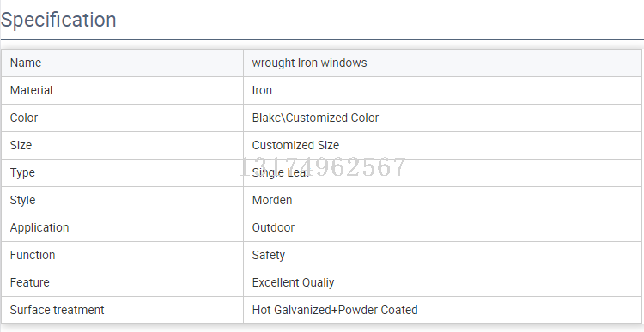
Task: Click the Blakc\Customized Color value
Action: point(315,118)
